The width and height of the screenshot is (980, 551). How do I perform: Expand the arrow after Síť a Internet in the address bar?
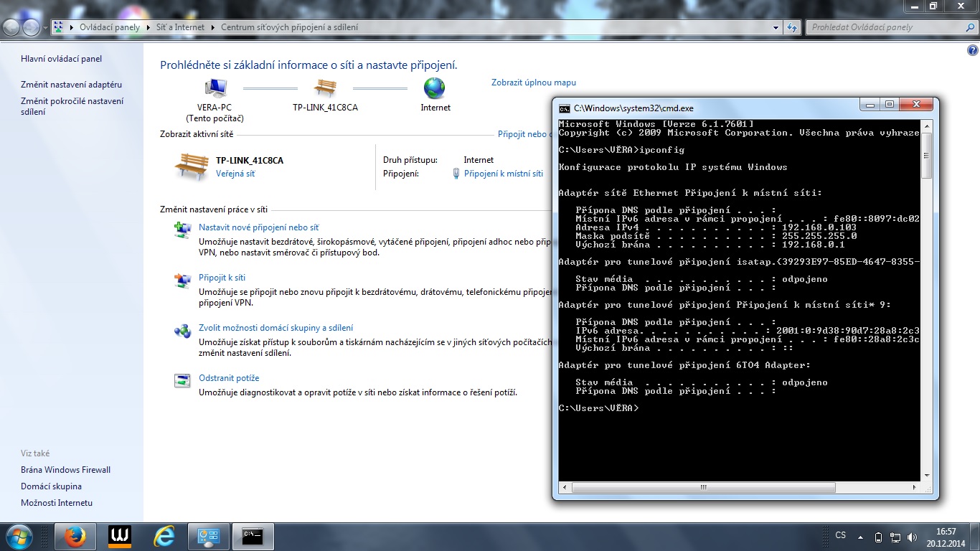click(x=212, y=27)
